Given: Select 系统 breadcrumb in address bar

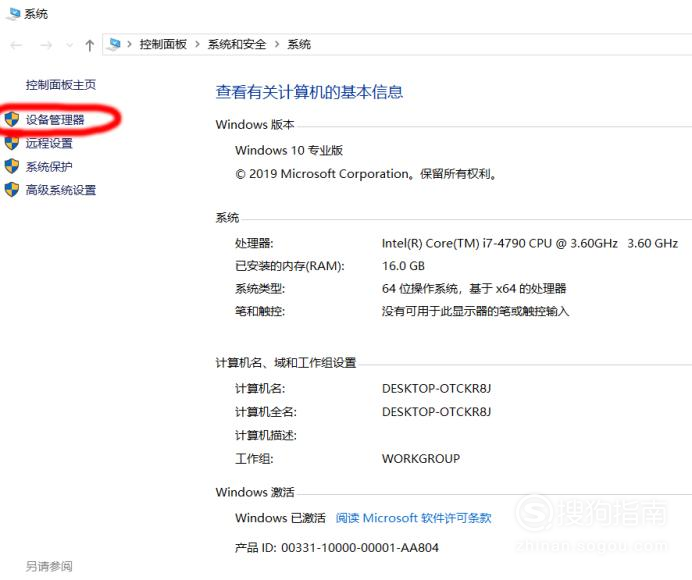Looking at the screenshot, I should click(x=299, y=44).
